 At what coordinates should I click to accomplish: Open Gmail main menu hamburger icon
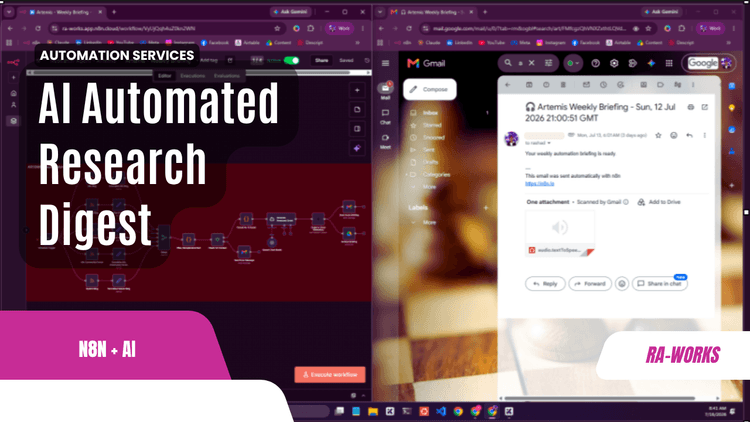point(386,63)
